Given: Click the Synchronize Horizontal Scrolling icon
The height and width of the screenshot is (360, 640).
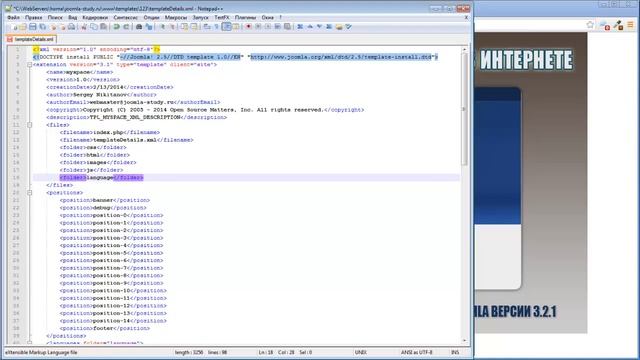Looking at the screenshot, I should pos(194,27).
